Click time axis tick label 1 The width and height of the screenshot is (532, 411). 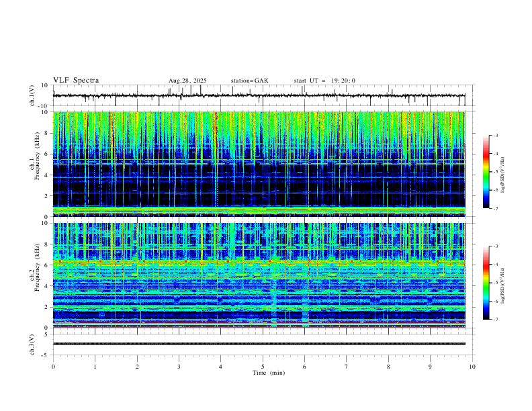pyautogui.click(x=95, y=367)
